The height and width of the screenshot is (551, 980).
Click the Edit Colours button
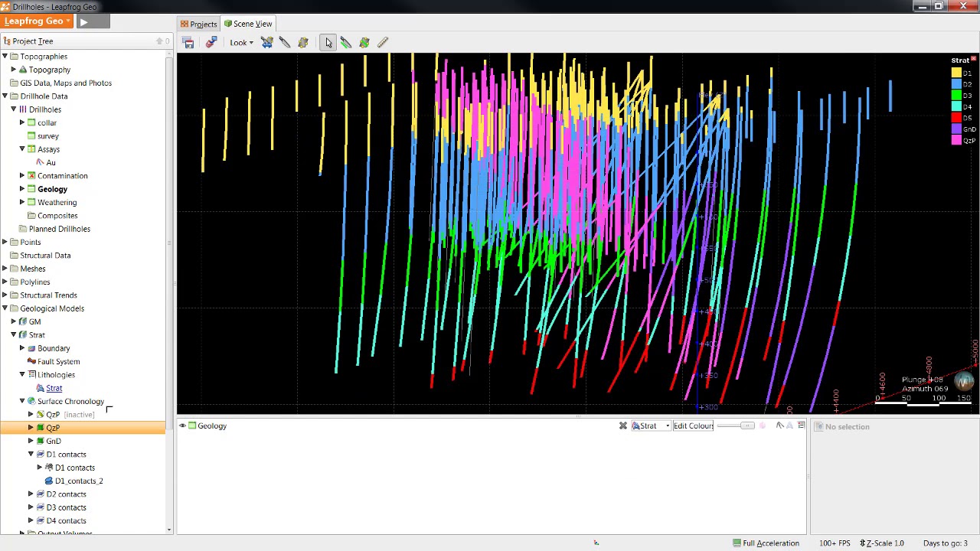click(x=693, y=425)
